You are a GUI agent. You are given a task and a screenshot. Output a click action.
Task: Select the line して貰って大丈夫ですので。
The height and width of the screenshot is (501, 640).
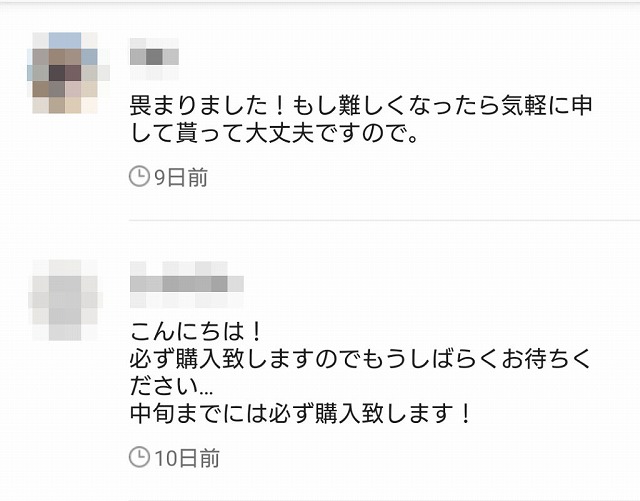click(x=274, y=133)
